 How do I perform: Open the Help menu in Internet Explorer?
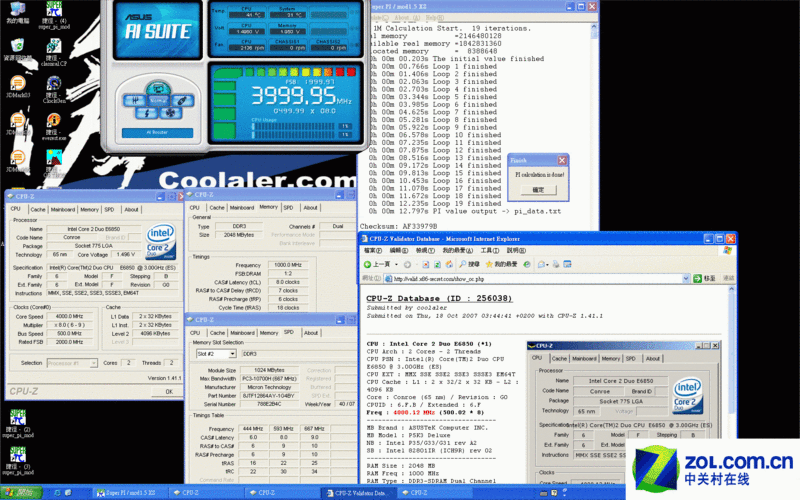[x=516, y=251]
